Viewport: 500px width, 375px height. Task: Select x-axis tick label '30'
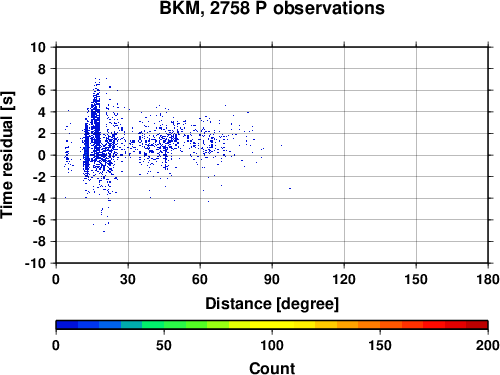[128, 279]
